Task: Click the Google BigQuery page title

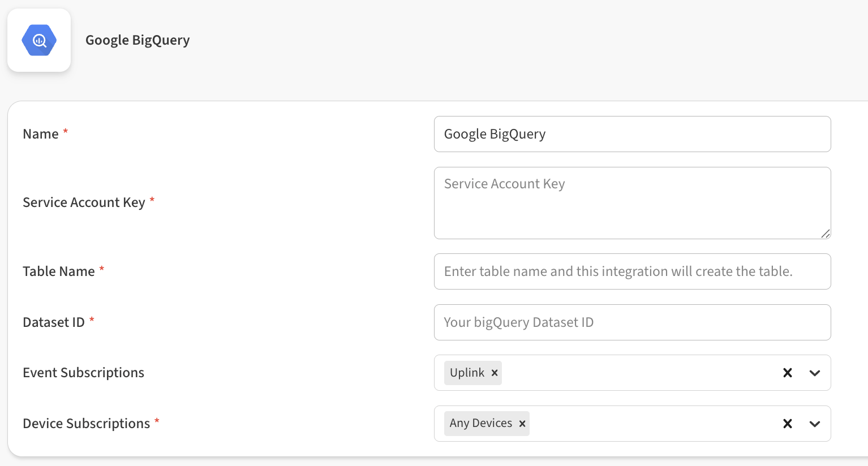Action: coord(137,40)
